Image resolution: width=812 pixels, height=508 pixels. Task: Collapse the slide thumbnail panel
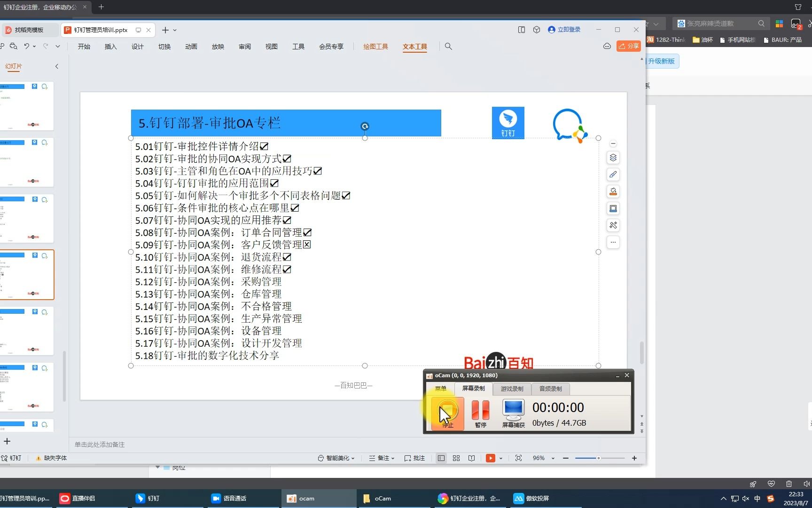(x=57, y=66)
